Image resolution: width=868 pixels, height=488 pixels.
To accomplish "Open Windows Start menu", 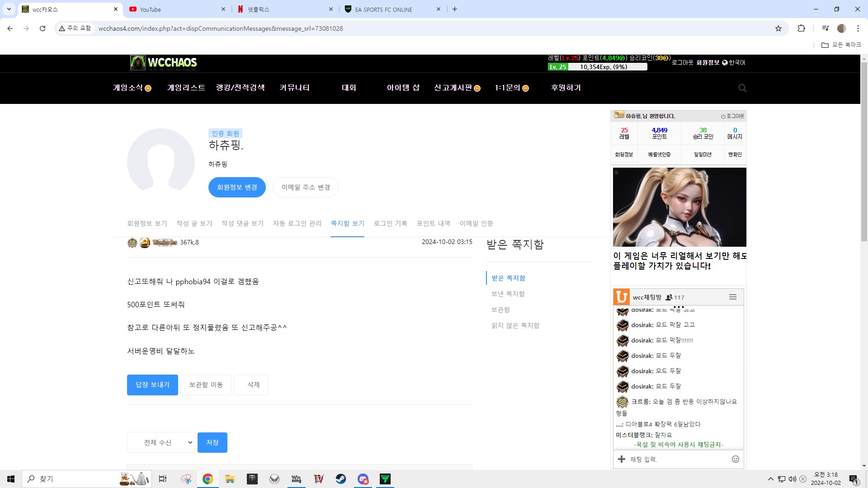I will (11, 479).
